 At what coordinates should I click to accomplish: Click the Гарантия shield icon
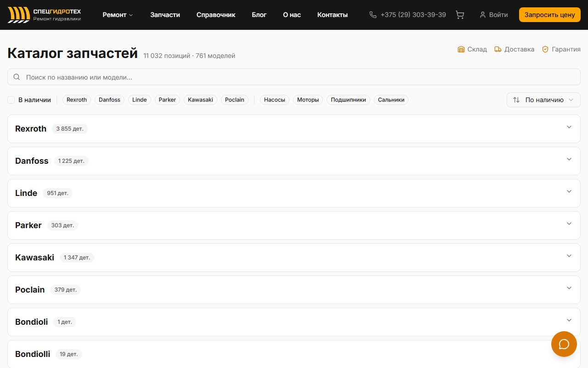coord(545,49)
